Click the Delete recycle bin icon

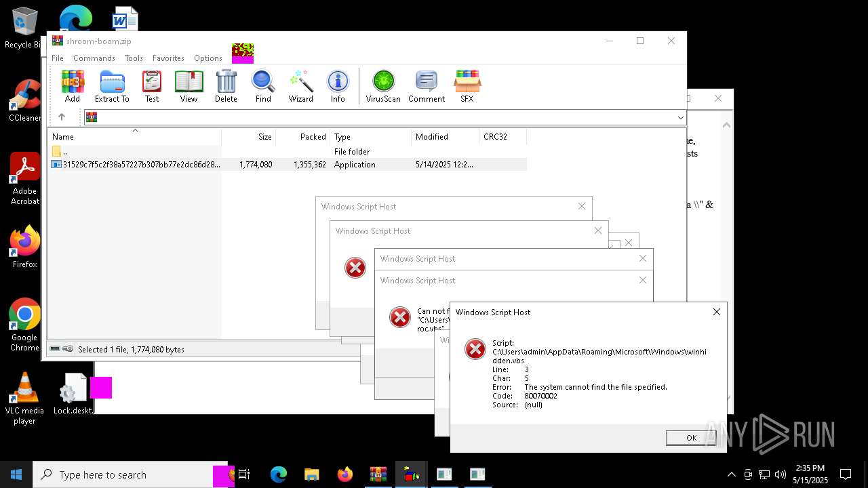click(x=226, y=86)
